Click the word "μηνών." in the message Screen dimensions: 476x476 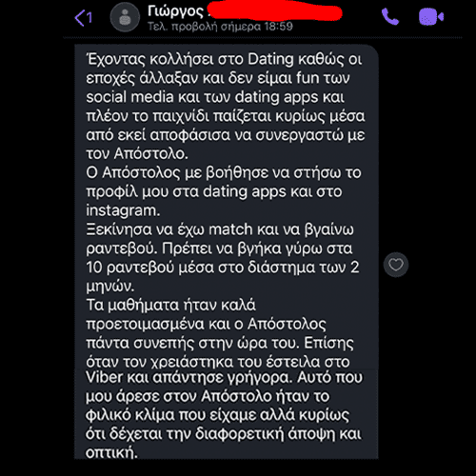[110, 287]
